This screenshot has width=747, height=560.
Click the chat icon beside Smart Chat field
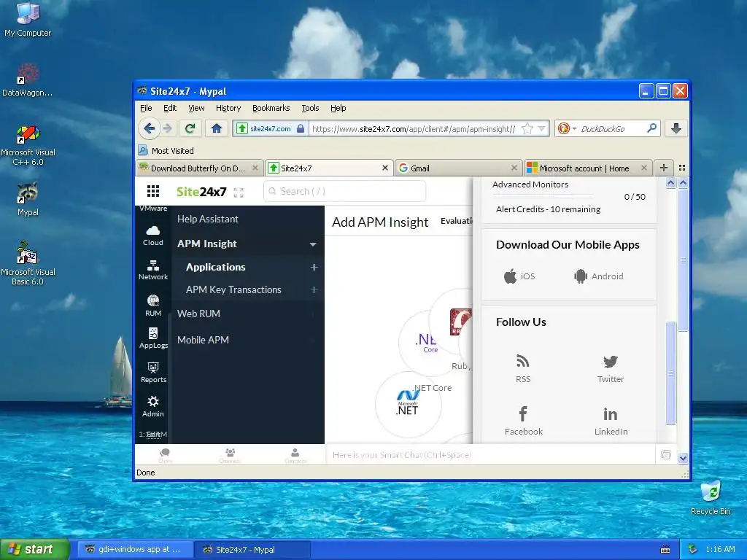pos(666,455)
